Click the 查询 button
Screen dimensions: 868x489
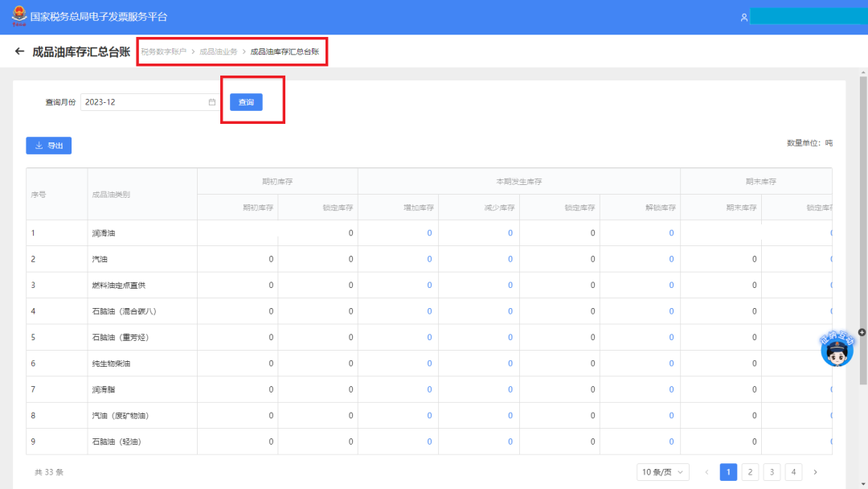click(247, 102)
